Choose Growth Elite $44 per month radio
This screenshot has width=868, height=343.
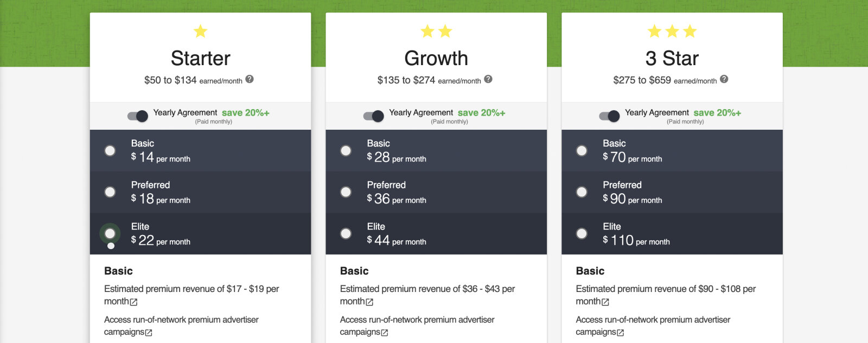click(x=346, y=233)
